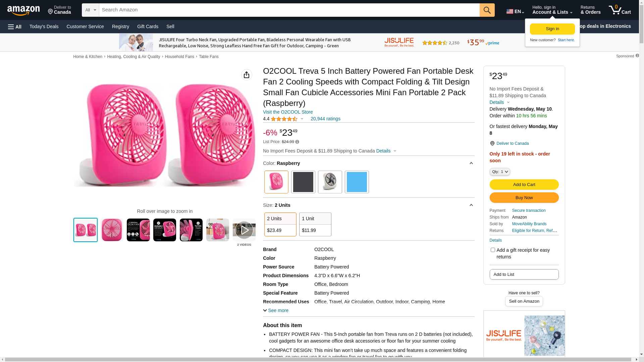Open Today's Deals in navigation bar
The image size is (644, 362).
(44, 26)
